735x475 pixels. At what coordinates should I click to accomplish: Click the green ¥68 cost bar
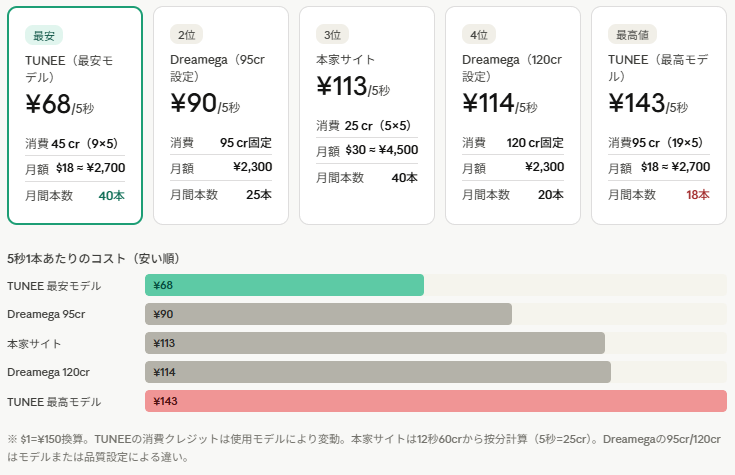284,286
